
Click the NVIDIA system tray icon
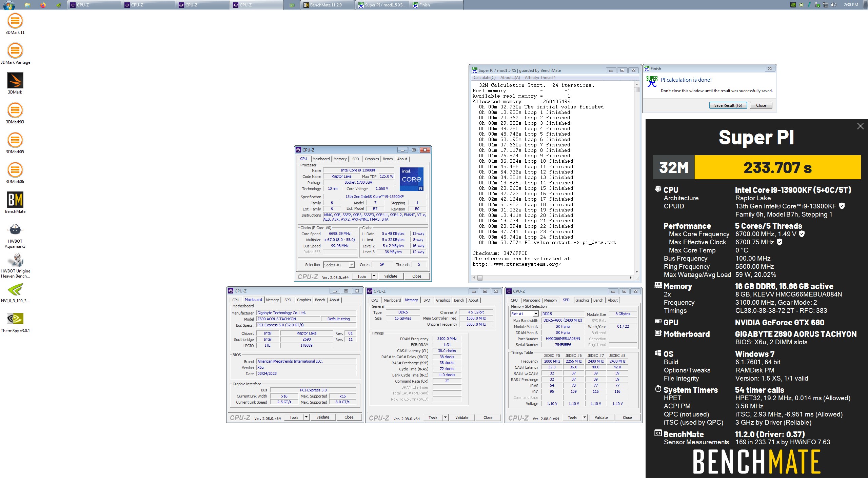pyautogui.click(x=793, y=5)
